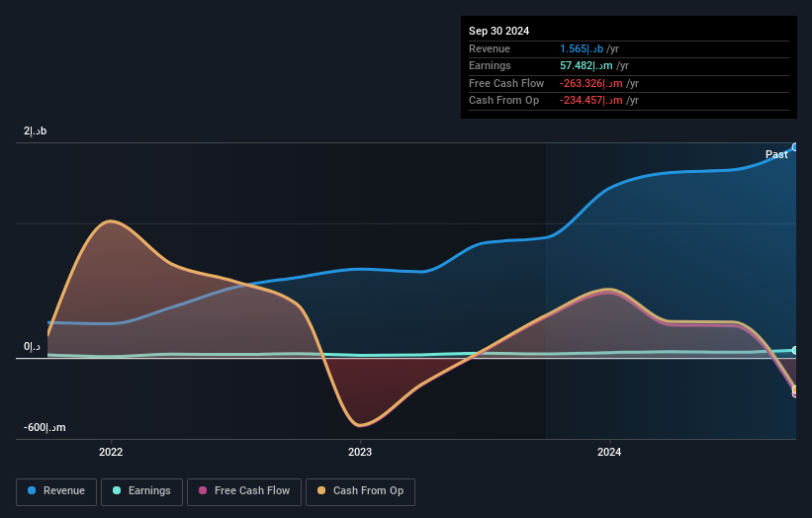
Task: Click the 'Revenue' row label in tooltip
Action: 490,48
